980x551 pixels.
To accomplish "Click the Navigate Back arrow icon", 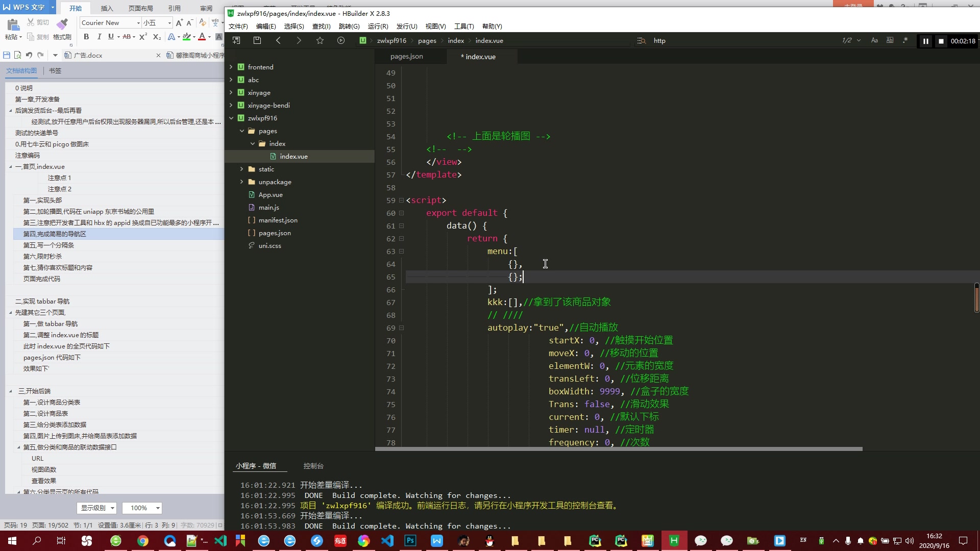I will coord(278,40).
